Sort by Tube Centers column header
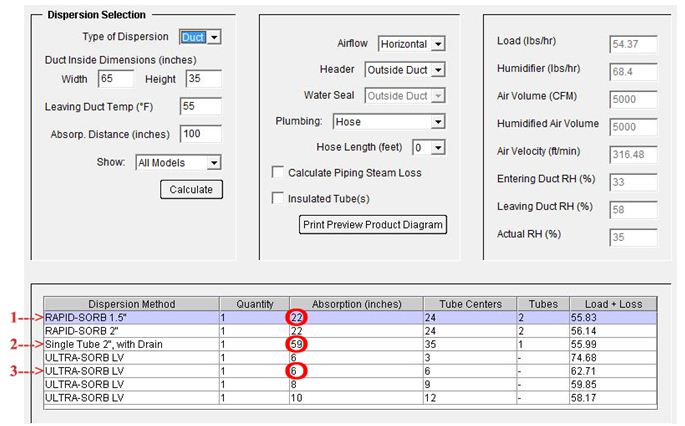 471,304
